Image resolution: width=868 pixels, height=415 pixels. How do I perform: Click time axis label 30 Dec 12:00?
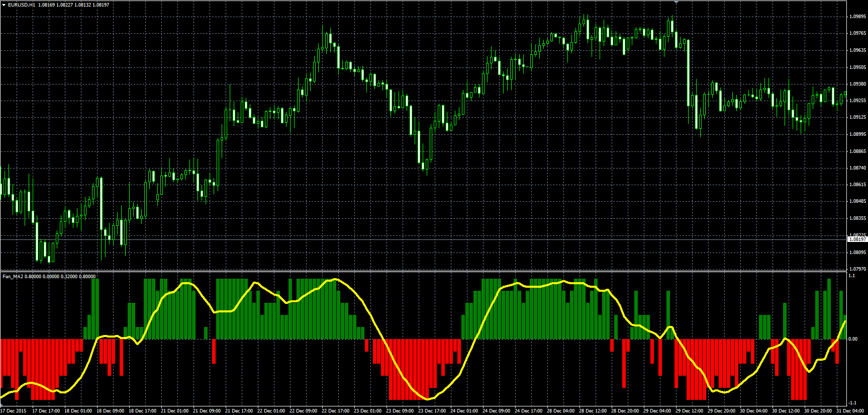(x=786, y=411)
